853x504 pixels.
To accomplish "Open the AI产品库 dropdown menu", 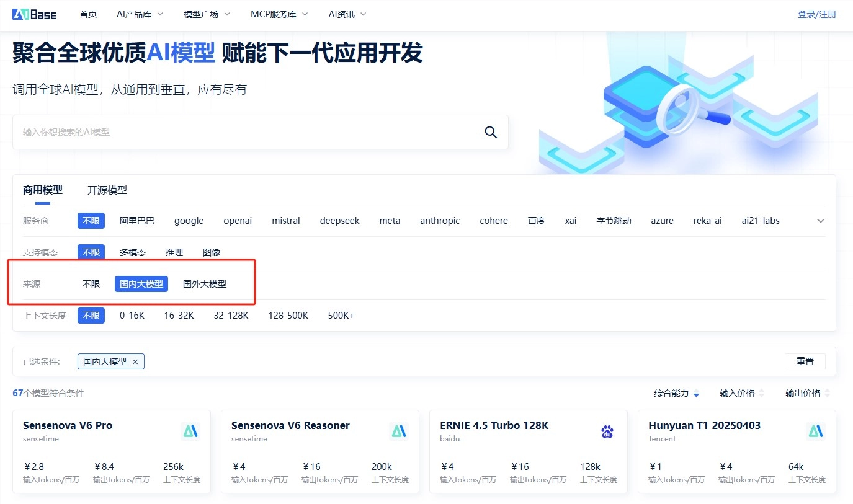I will [x=140, y=14].
